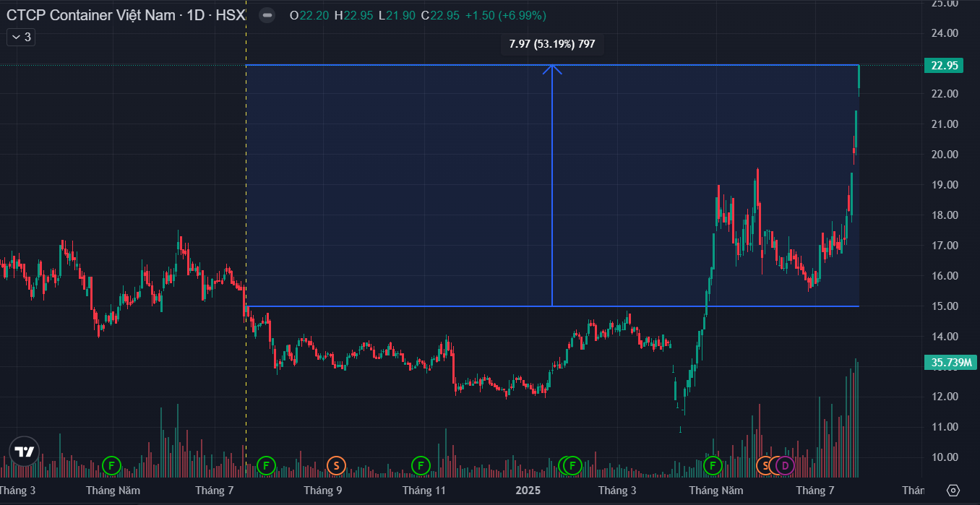Viewport: 980px width, 505px height.
Task: Click the CTCP Container Việt Nam symbol title
Action: pyautogui.click(x=90, y=15)
